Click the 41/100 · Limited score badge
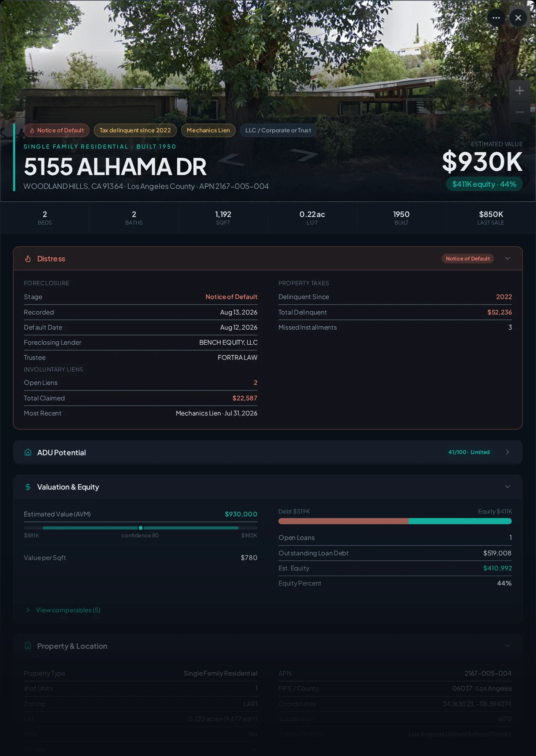This screenshot has width=536, height=756. tap(469, 452)
